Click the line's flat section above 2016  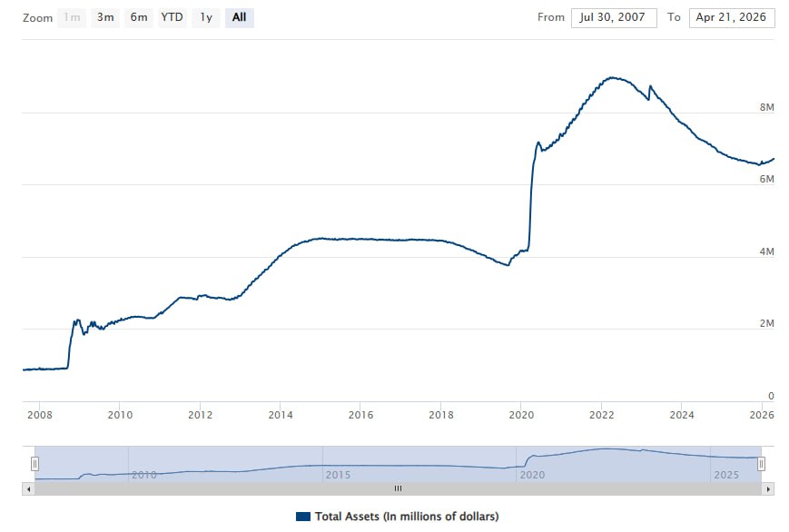tap(360, 239)
